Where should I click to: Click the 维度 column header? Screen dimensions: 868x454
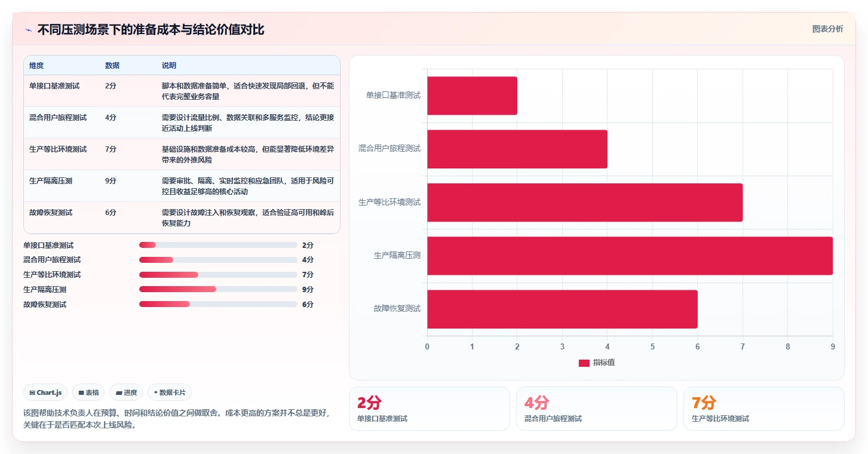click(36, 66)
